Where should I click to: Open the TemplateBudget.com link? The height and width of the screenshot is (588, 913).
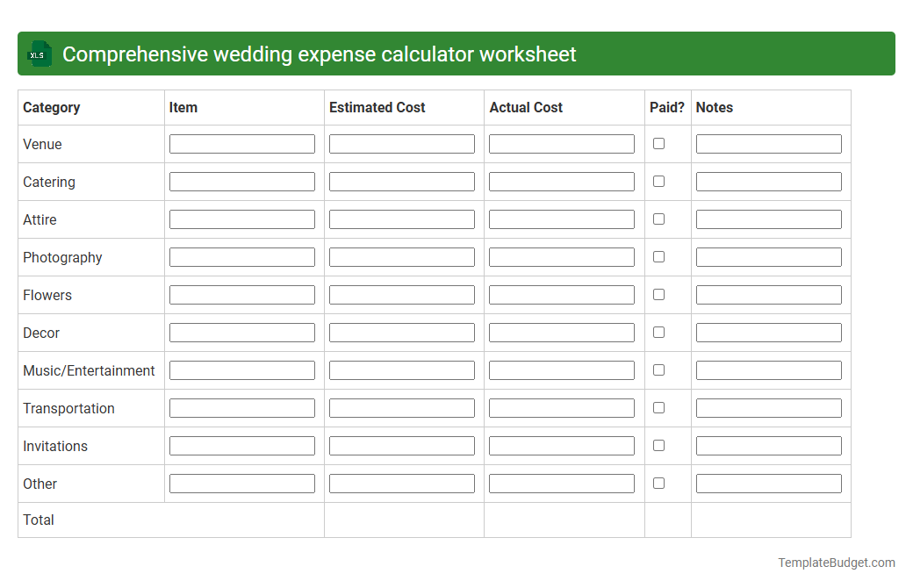838,561
